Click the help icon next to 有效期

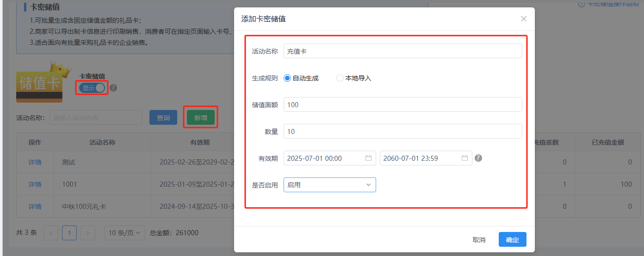(x=478, y=158)
